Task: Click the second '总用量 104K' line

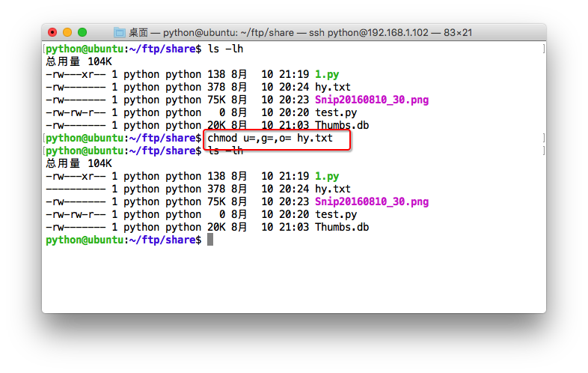Action: [x=79, y=163]
